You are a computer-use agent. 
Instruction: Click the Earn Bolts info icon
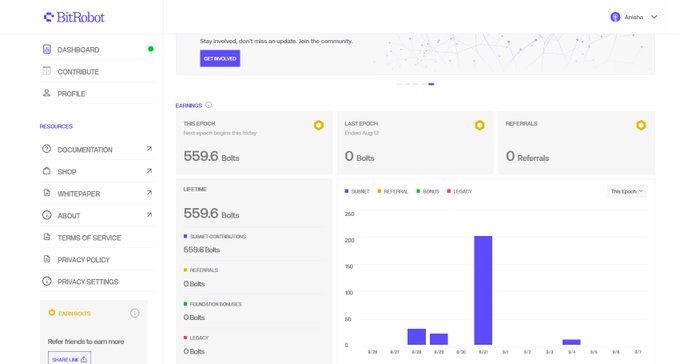[x=135, y=313]
